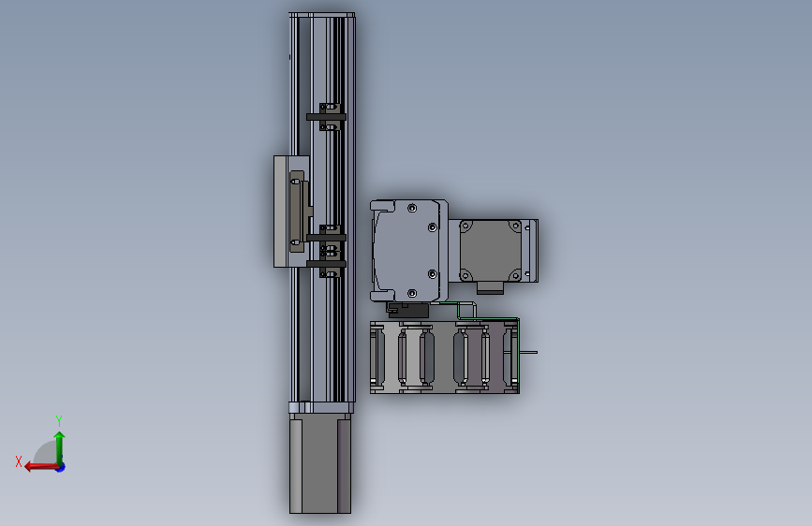The image size is (812, 526).
Task: Select the gearbox housing with four screws
Action: (409, 251)
